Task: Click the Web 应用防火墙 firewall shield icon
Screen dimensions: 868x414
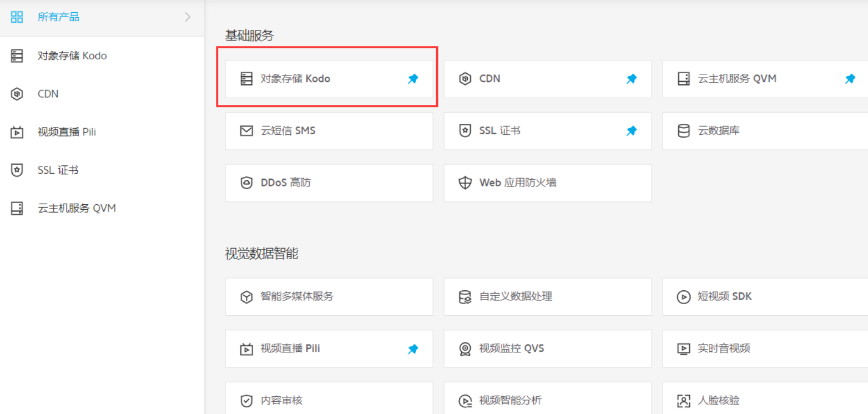Action: [465, 183]
